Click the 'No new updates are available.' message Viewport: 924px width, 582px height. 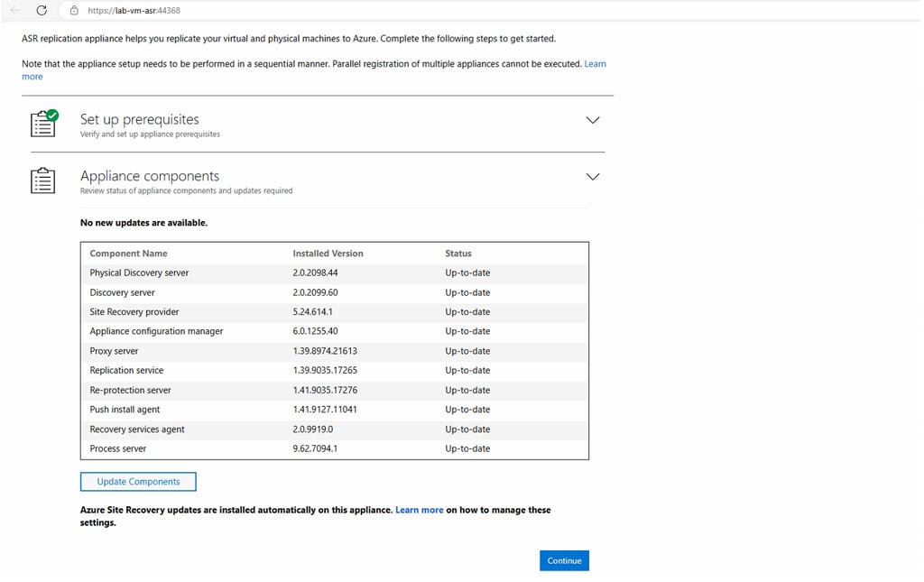[x=143, y=223]
